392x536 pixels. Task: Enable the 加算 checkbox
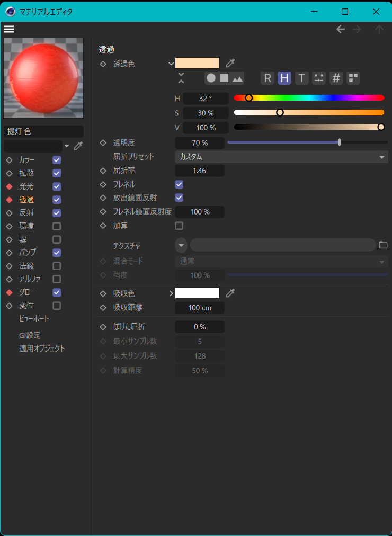pyautogui.click(x=179, y=226)
